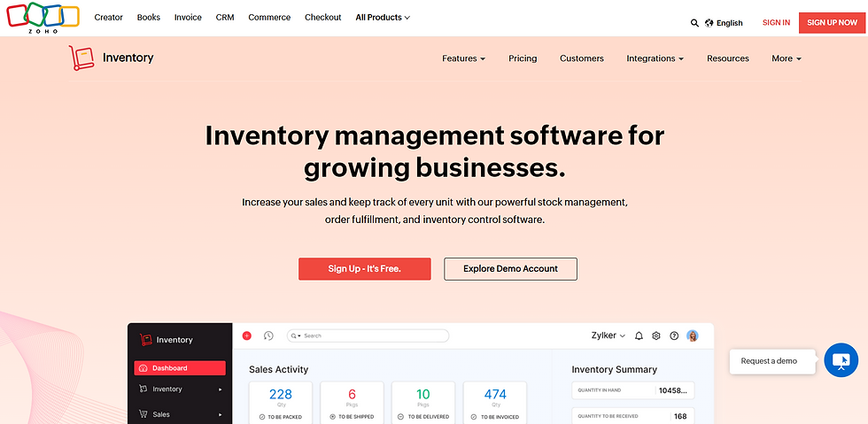868x424 pixels.
Task: Open the Integrations dropdown menu
Action: click(655, 58)
